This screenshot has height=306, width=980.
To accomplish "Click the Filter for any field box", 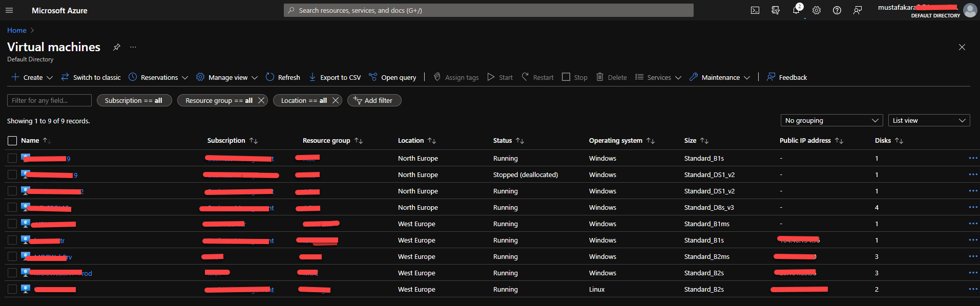I will pyautogui.click(x=49, y=101).
